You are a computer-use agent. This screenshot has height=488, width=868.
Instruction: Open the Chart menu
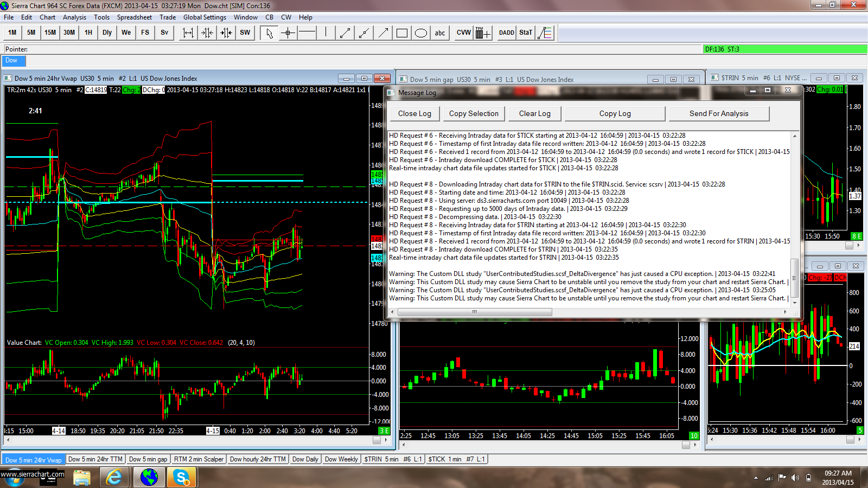point(48,17)
